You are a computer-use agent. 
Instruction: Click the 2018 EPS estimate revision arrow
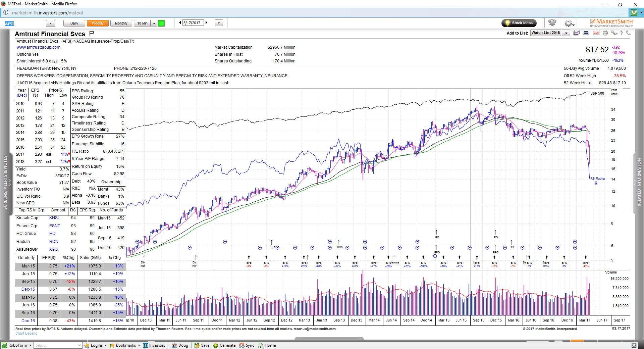69,161
